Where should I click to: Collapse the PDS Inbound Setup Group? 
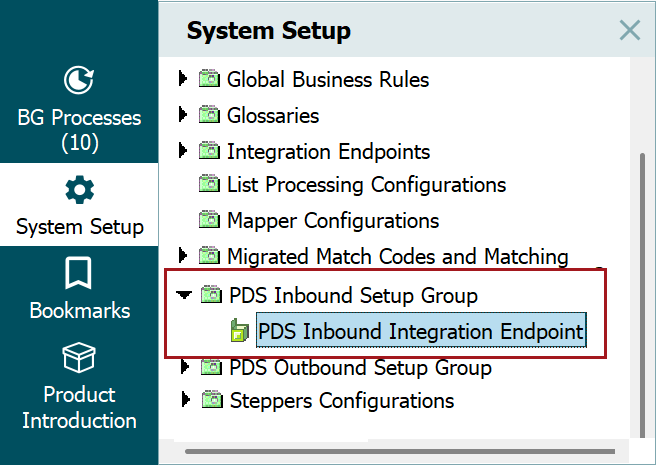coord(184,294)
